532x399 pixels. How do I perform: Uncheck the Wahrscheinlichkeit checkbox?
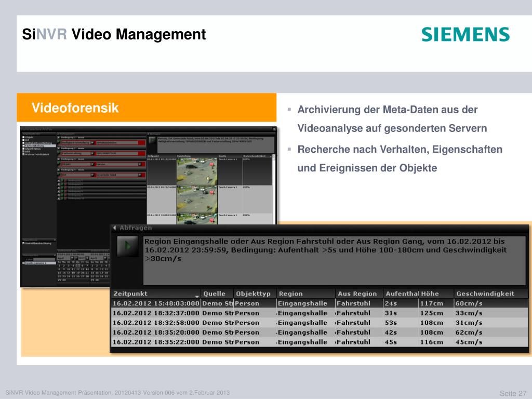pyautogui.click(x=23, y=154)
